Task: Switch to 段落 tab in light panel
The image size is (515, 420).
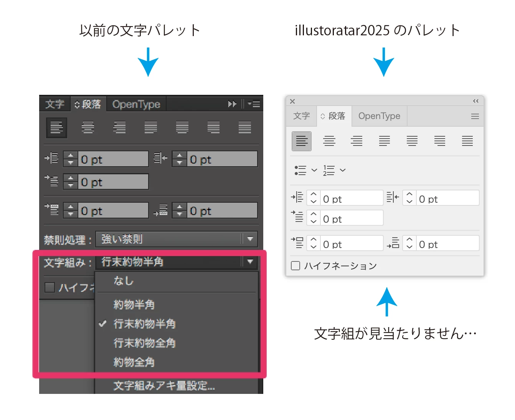Action: (334, 116)
